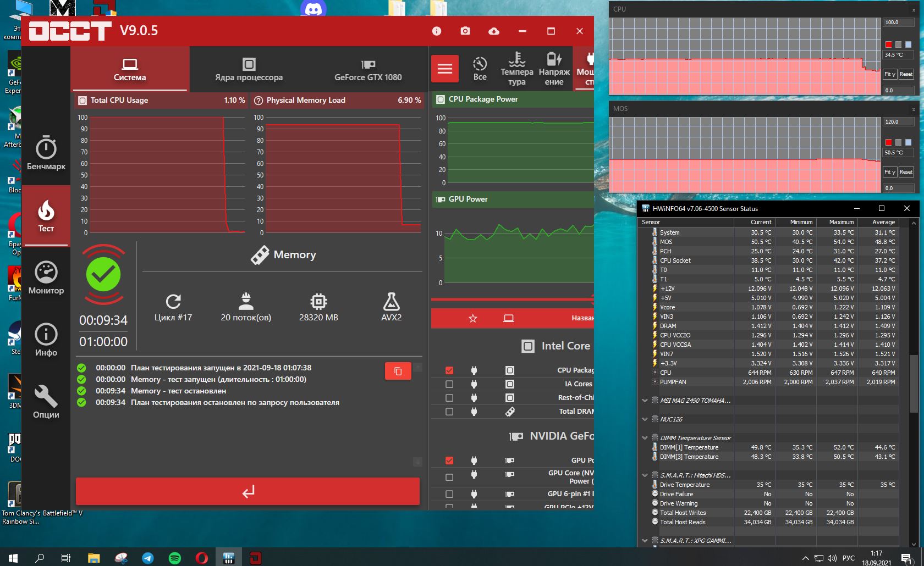Open Telegram from the taskbar
Image resolution: width=924 pixels, height=566 pixels.
point(148,558)
